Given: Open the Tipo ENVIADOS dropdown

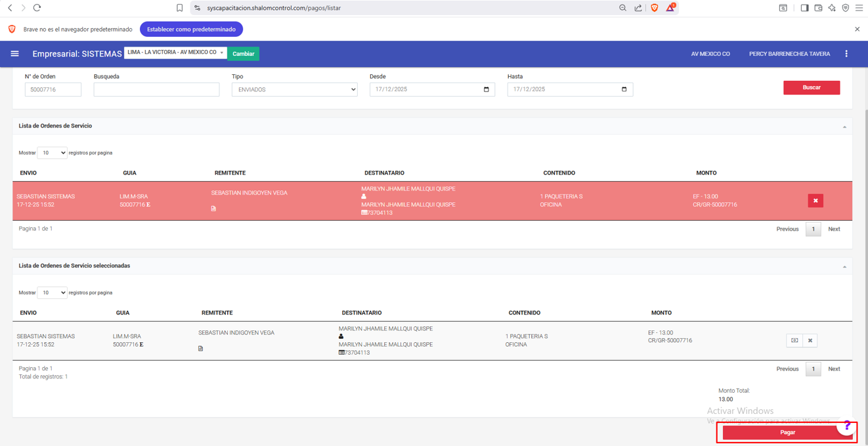Looking at the screenshot, I should 294,89.
